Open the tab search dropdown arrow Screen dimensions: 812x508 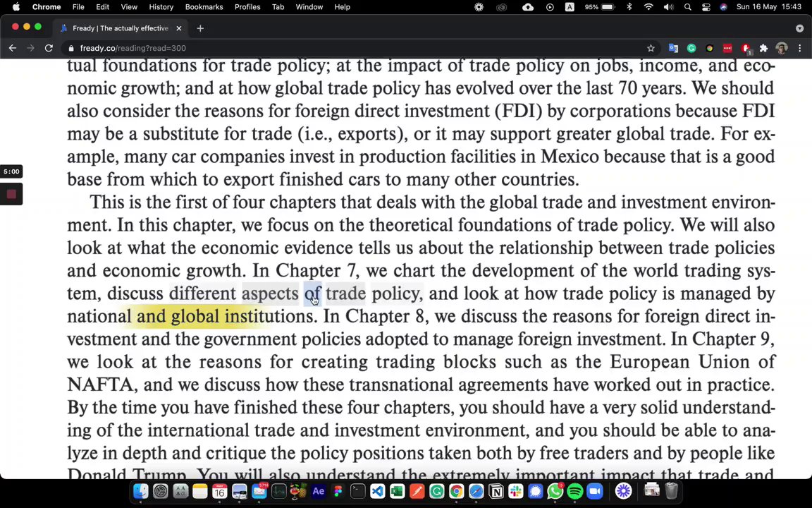point(799,28)
